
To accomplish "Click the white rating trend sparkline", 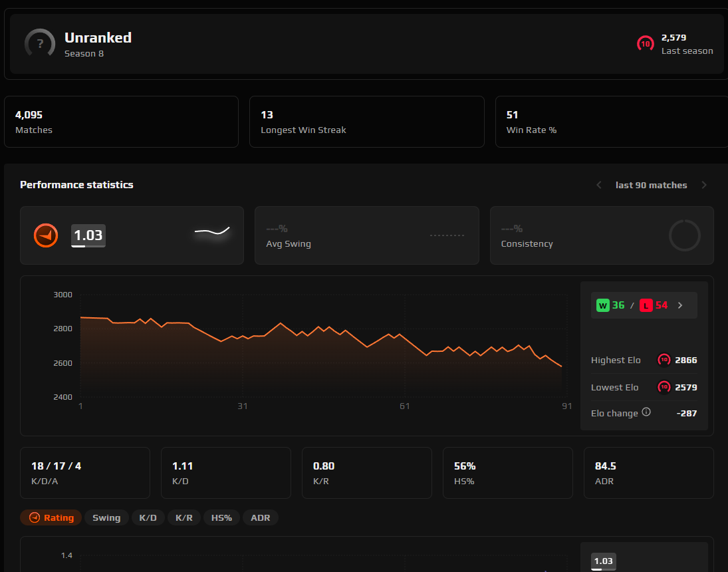I will point(212,231).
